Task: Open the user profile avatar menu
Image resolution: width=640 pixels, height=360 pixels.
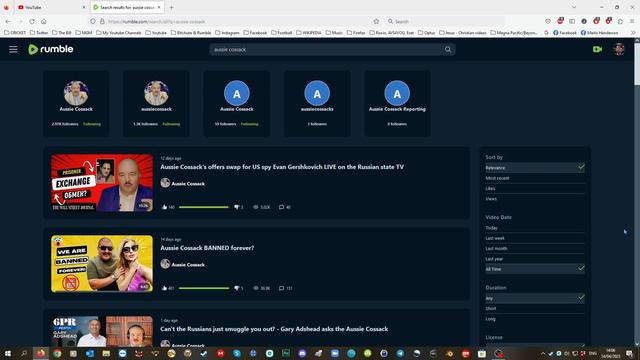Action: 619,49
